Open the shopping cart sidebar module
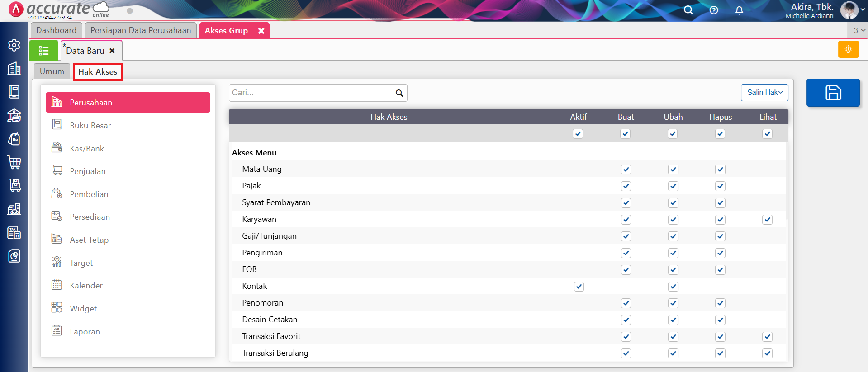868x372 pixels. pos(14,162)
